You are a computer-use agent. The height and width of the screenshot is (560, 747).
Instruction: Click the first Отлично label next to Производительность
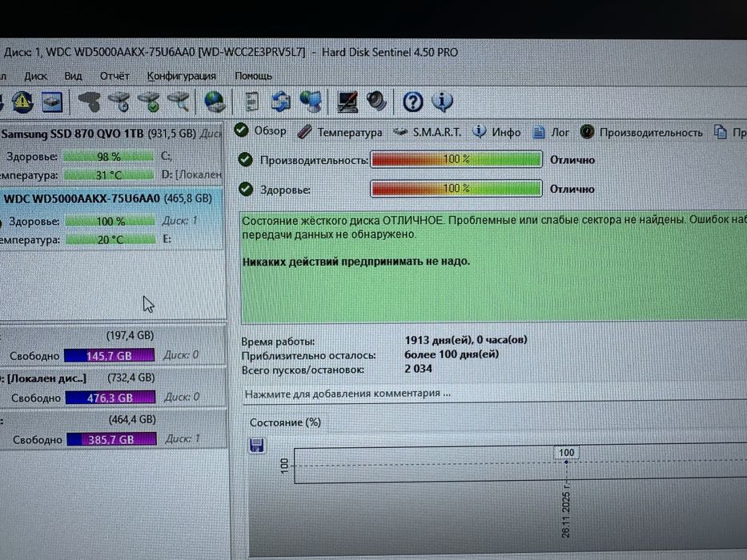tap(572, 160)
